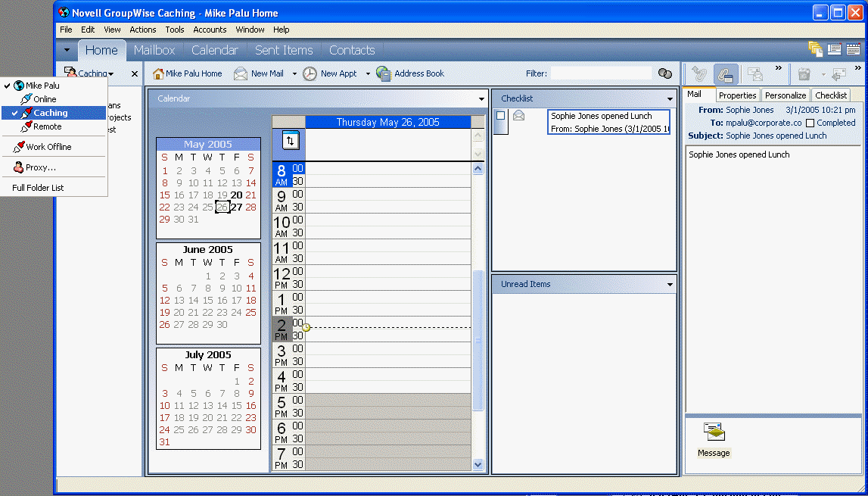Click the paperclip with arrow attachment icon
This screenshot has height=496, width=868.
pyautogui.click(x=698, y=73)
